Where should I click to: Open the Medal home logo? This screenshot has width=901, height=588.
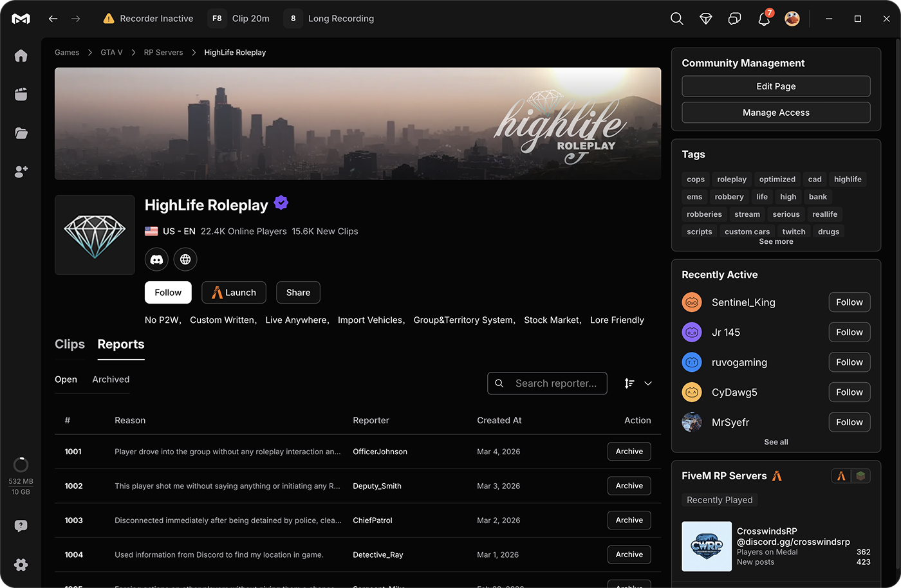coord(21,19)
